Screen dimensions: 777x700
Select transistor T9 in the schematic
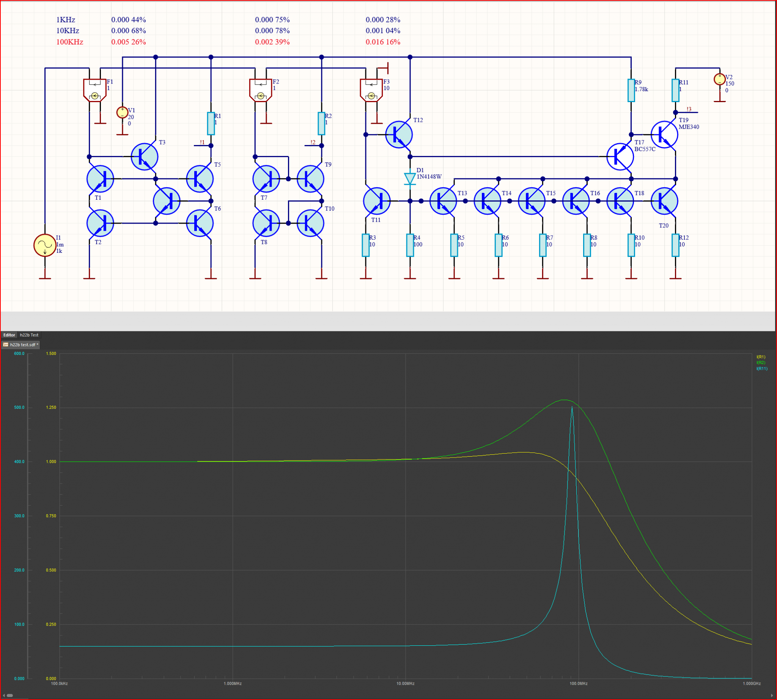310,179
